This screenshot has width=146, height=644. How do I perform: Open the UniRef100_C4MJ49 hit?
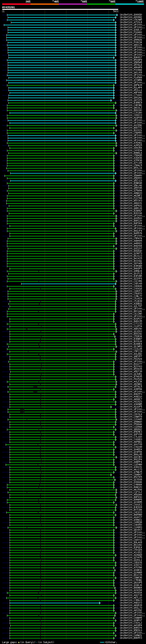pos(131,284)
